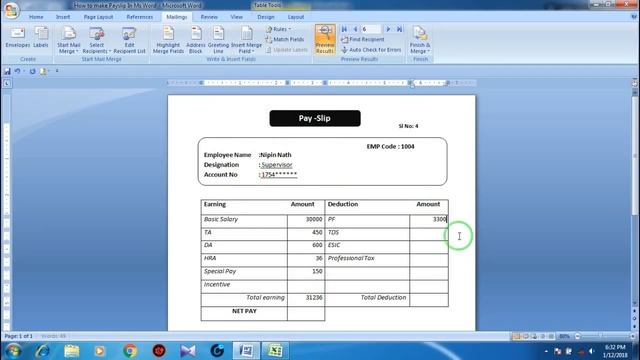Click the zoom percentage level
The height and width of the screenshot is (360, 640).
click(564, 336)
